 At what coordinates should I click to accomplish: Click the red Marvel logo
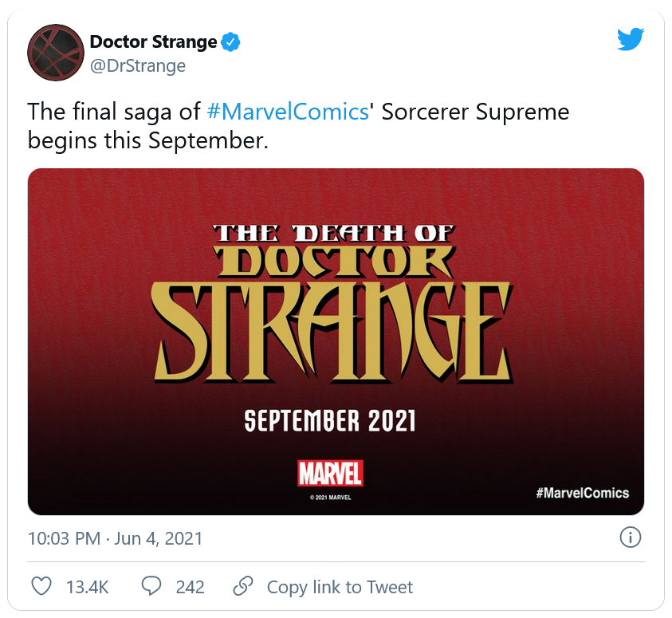click(330, 474)
